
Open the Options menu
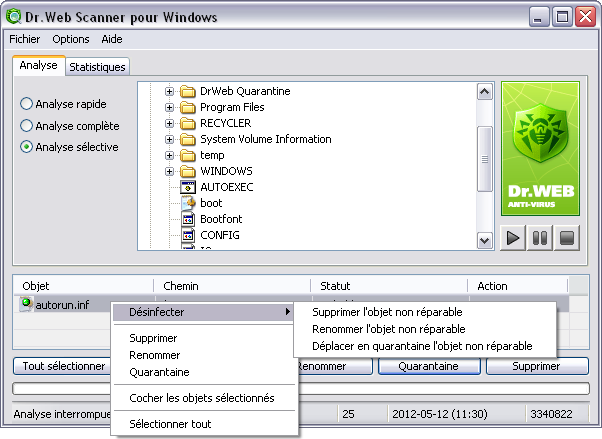71,39
